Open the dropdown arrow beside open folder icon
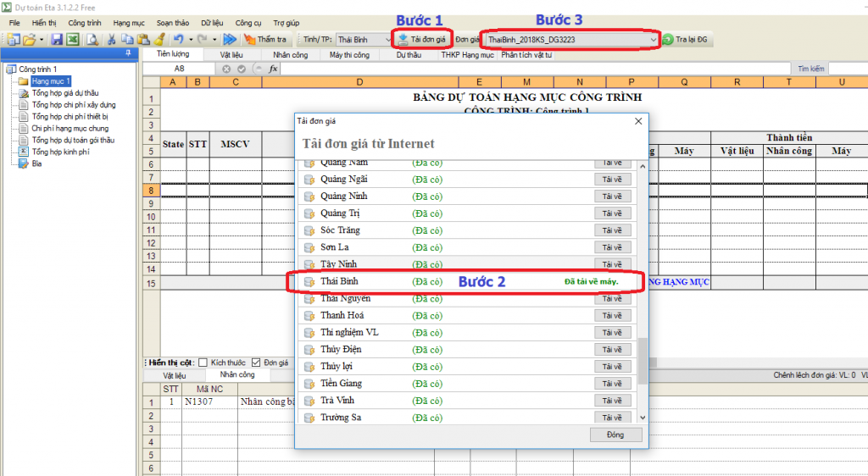 click(41, 39)
